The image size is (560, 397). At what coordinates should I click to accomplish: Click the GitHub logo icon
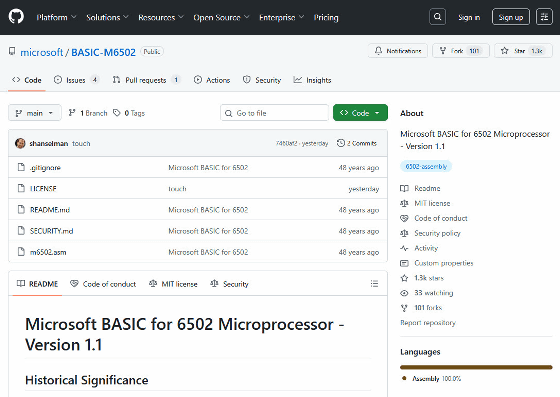[x=16, y=16]
